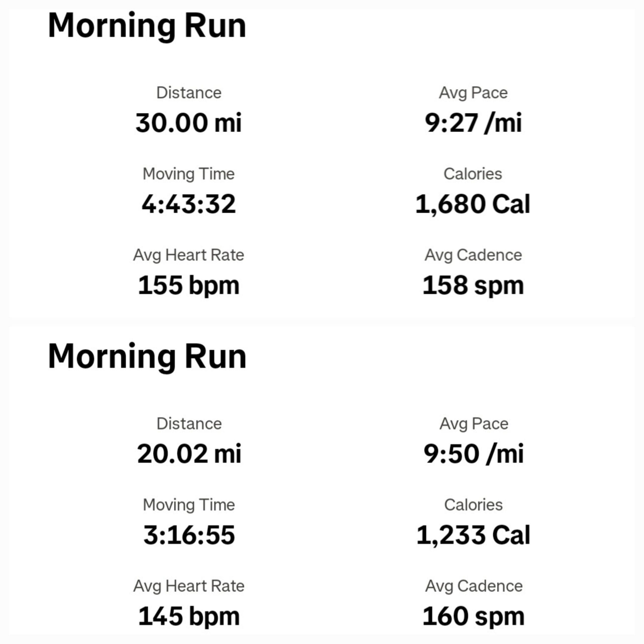Click the 30.00 mi distance value

[x=188, y=123]
